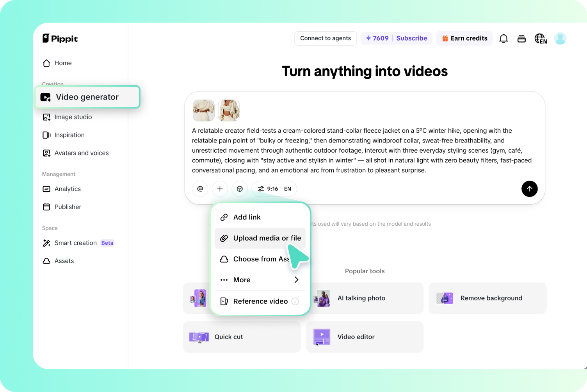Image resolution: width=587 pixels, height=392 pixels.
Task: Click the Remove background thumbnail icon
Action: 445,298
